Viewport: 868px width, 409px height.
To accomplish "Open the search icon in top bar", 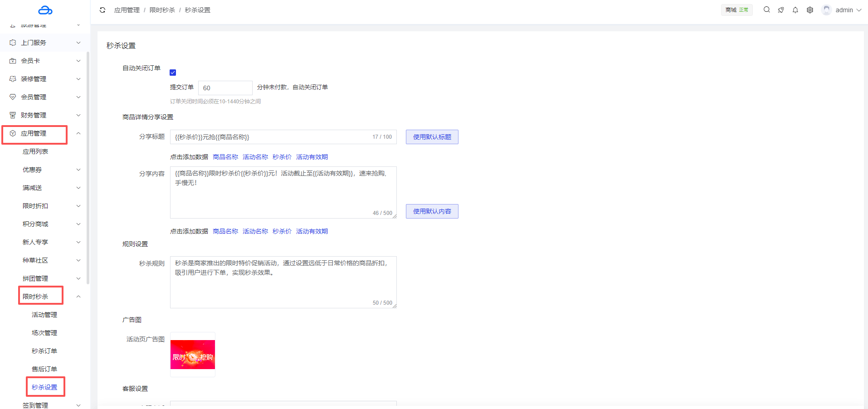I will point(766,10).
